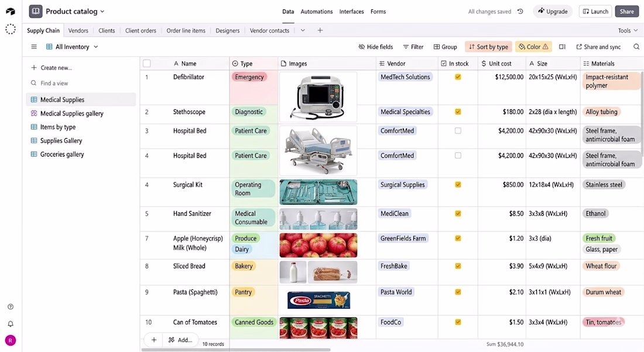The image size is (644, 352).
Task: Expand the hidden tables chevron dropdown
Action: pyautogui.click(x=303, y=30)
